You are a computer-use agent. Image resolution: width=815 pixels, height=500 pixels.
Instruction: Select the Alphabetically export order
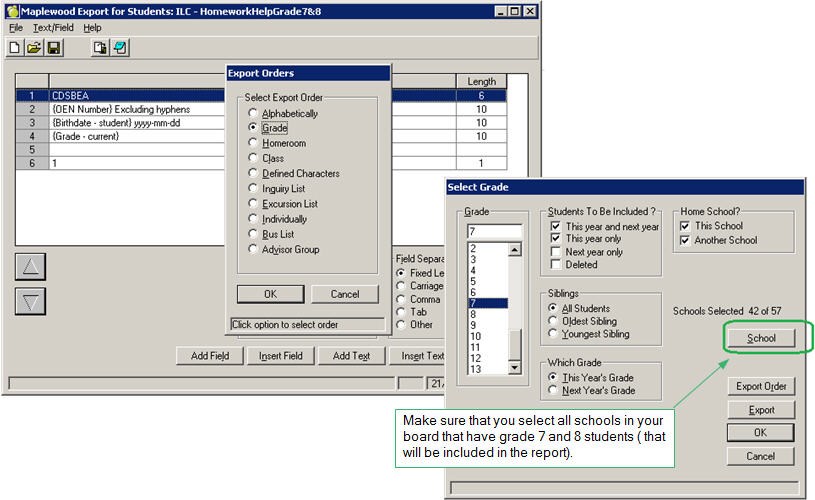[x=254, y=113]
